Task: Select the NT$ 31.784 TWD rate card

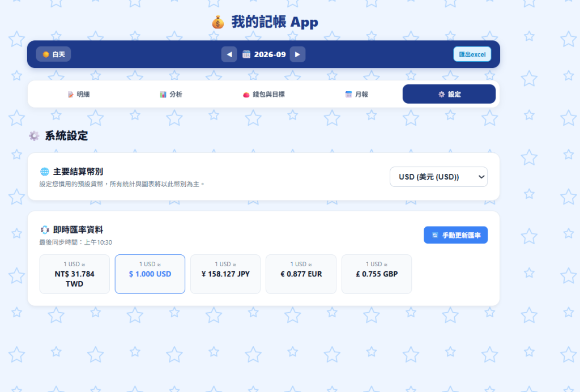Action: [x=74, y=274]
